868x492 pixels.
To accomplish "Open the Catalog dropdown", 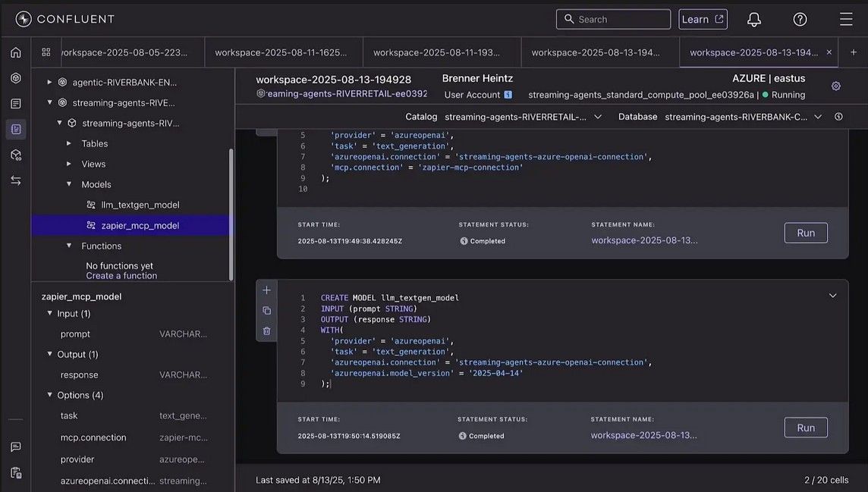I will tap(524, 117).
